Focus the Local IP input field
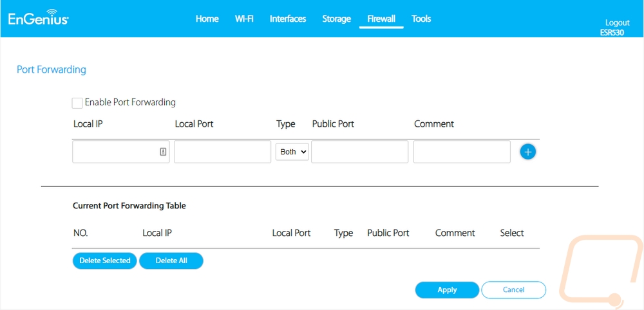 click(115, 152)
